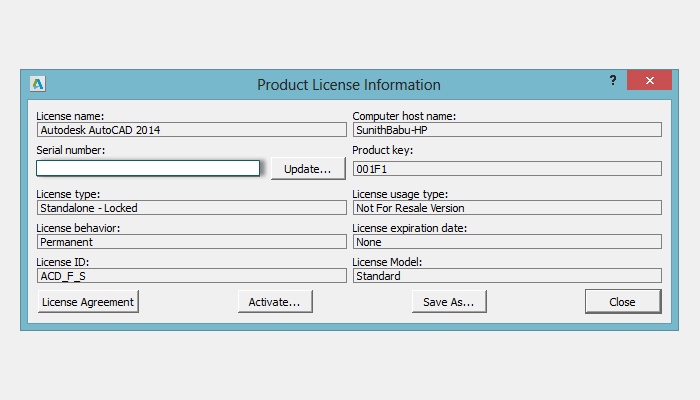700x400 pixels.
Task: Click the Update... button
Action: click(x=308, y=169)
